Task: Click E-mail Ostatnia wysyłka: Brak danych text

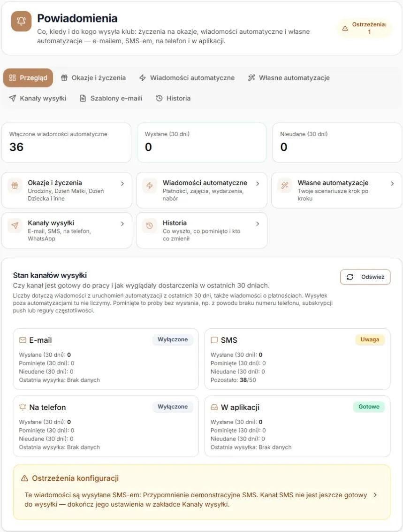Action: 59,380
